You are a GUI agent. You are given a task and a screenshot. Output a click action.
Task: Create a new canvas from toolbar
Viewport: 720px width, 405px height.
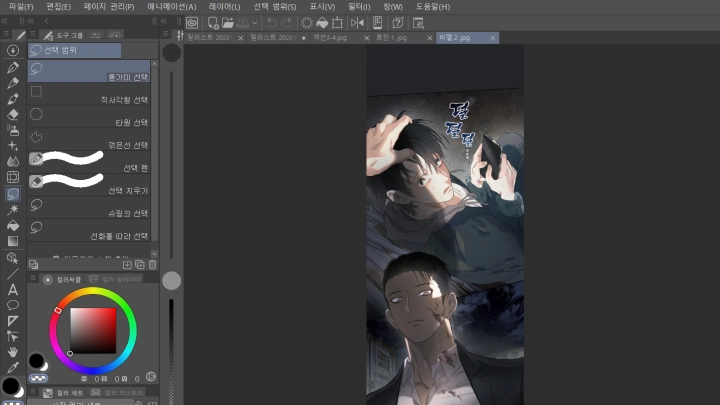pyautogui.click(x=213, y=22)
